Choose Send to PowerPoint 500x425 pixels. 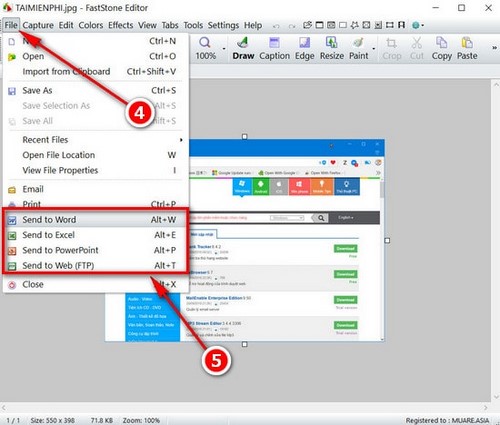(95, 250)
